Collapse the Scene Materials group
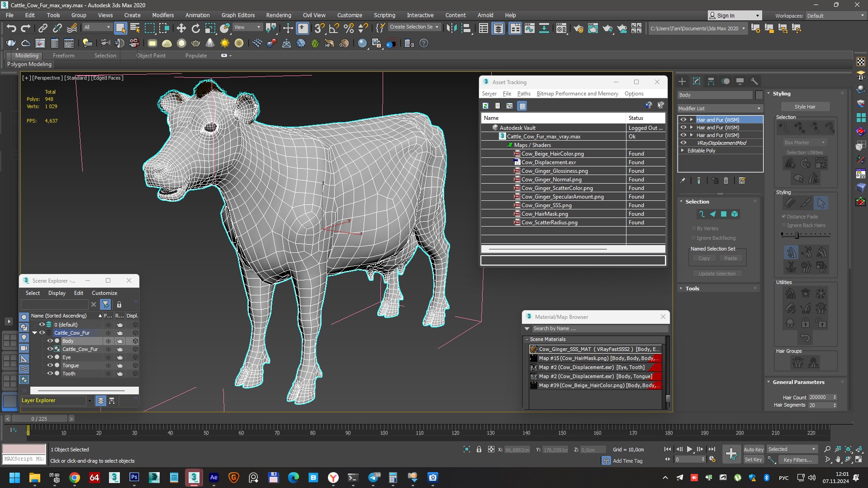Image resolution: width=868 pixels, height=488 pixels. [527, 339]
